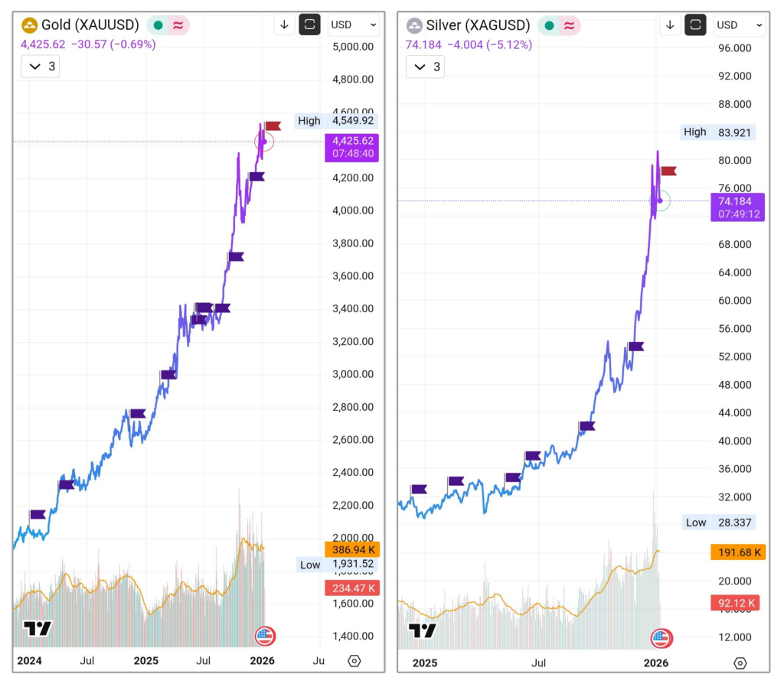Open chart settings hexagon on Silver chart
784x684 pixels.
point(740,663)
